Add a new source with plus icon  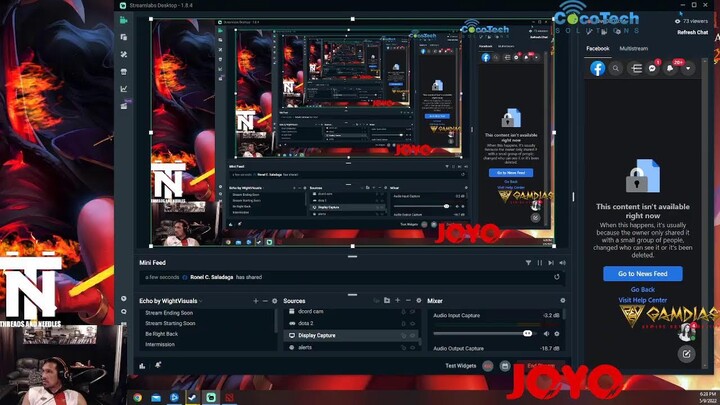(x=398, y=300)
